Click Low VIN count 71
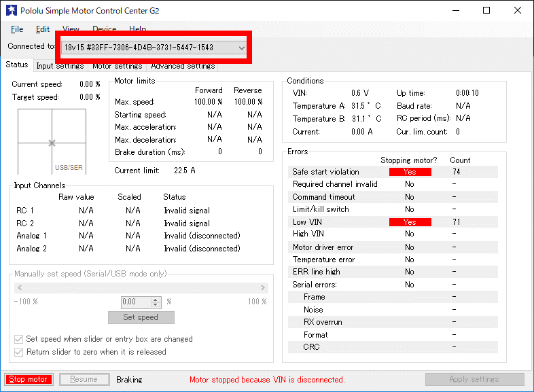The width and height of the screenshot is (534, 392). tap(457, 222)
